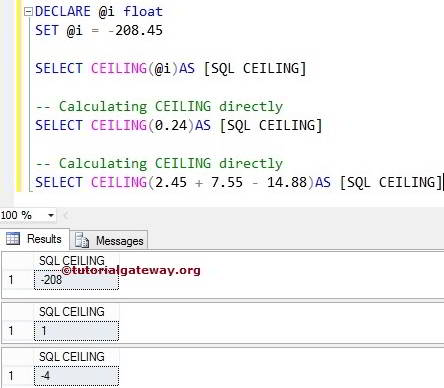Select the -208 result cell
The width and height of the screenshot is (444, 388).
coord(76,280)
